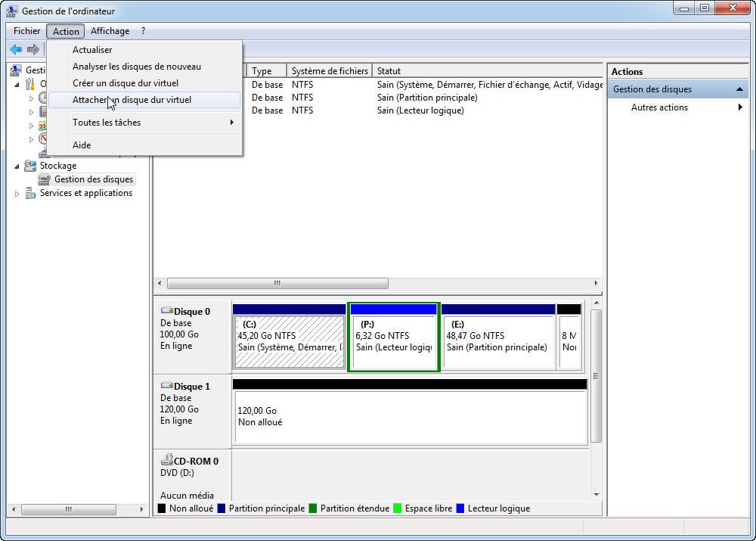756x541 pixels.
Task: Click the tree pane horizontal scrollbar thumb
Action: tap(69, 509)
